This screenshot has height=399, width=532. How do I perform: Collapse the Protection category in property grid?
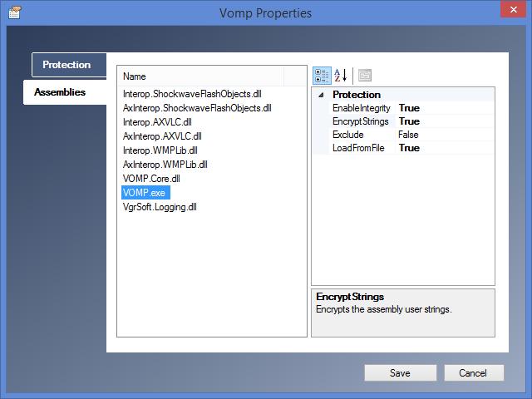pos(322,95)
